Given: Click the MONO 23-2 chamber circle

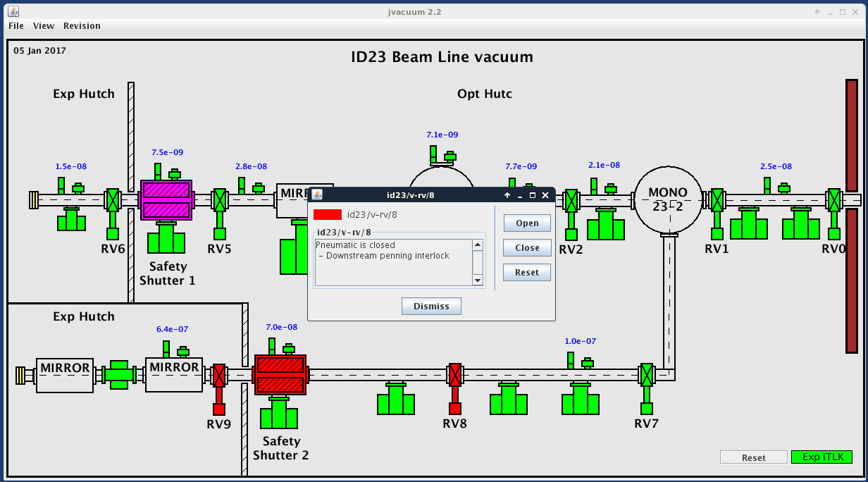Looking at the screenshot, I should 668,200.
